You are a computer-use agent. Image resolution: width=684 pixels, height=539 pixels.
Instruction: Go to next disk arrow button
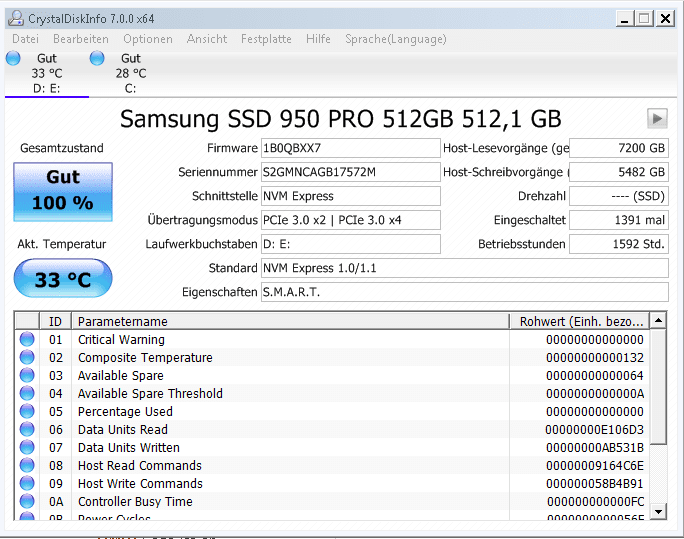(x=657, y=118)
